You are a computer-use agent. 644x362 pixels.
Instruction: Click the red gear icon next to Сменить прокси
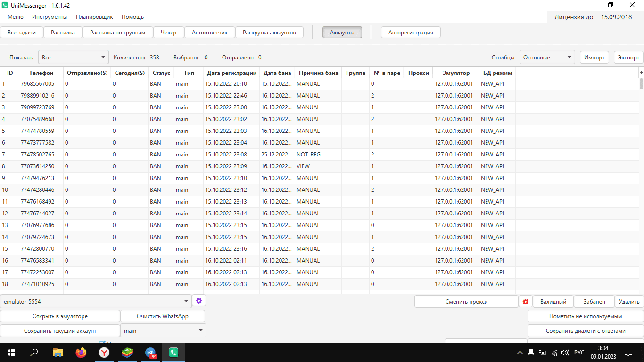click(x=526, y=302)
